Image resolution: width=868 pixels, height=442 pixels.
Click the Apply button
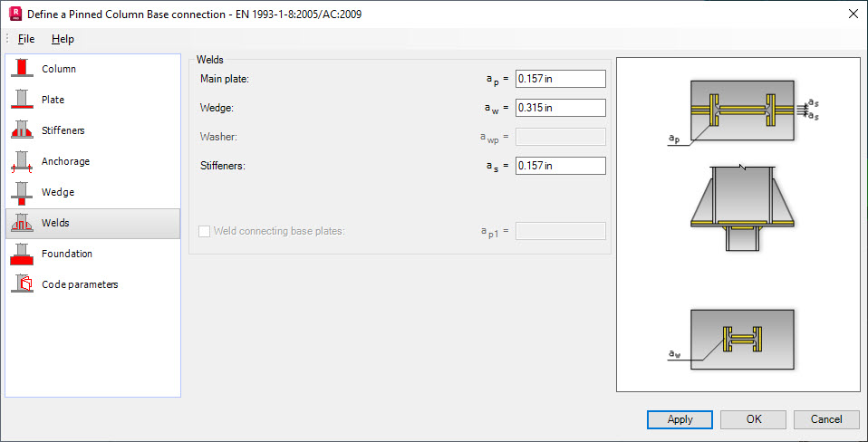tap(680, 419)
